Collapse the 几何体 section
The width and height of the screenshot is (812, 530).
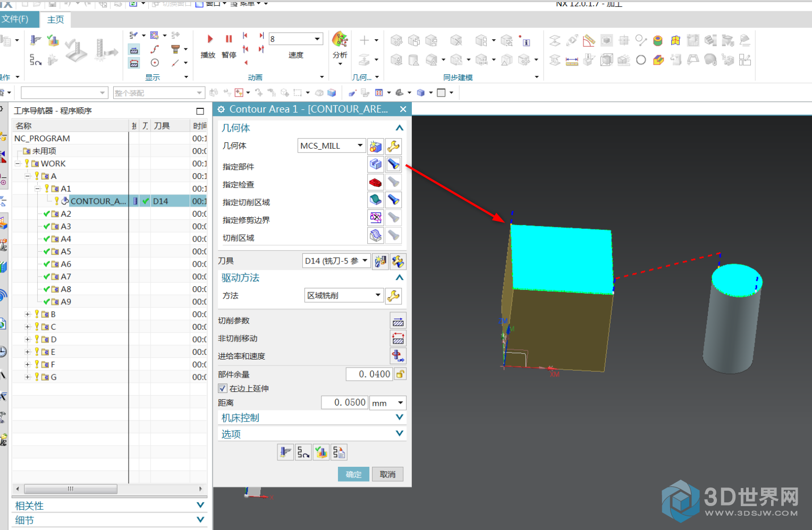pos(400,128)
